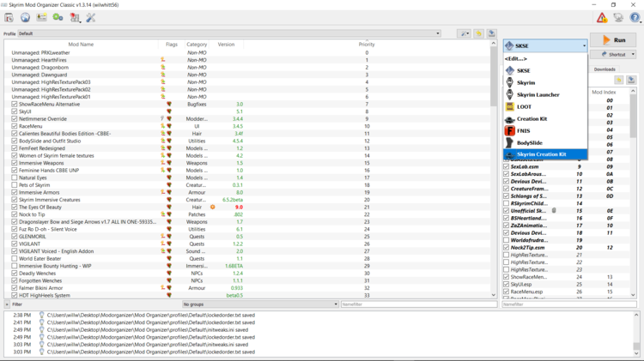Sort by Mod Name column header
This screenshot has width=644, height=361.
point(81,45)
